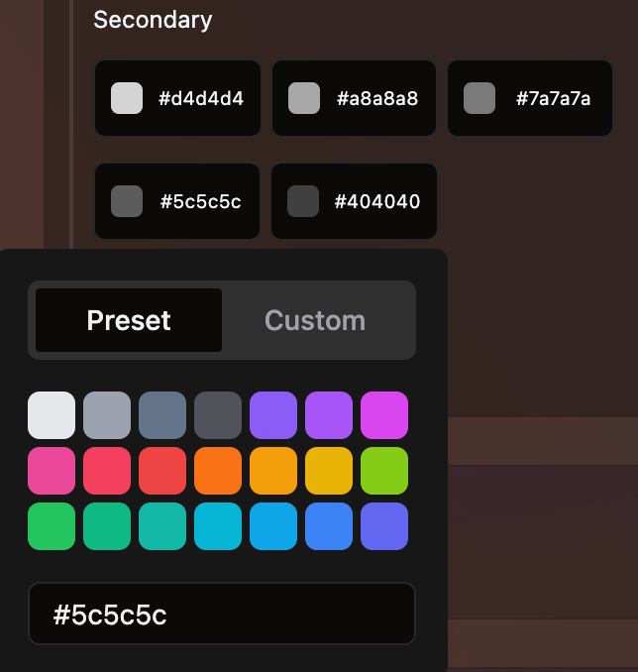Click the hex color input field

click(222, 615)
